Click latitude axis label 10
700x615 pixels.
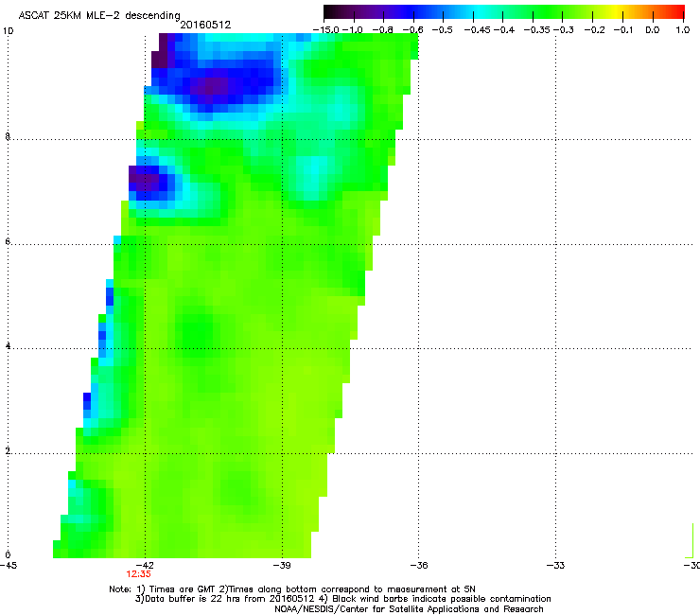pyautogui.click(x=8, y=31)
